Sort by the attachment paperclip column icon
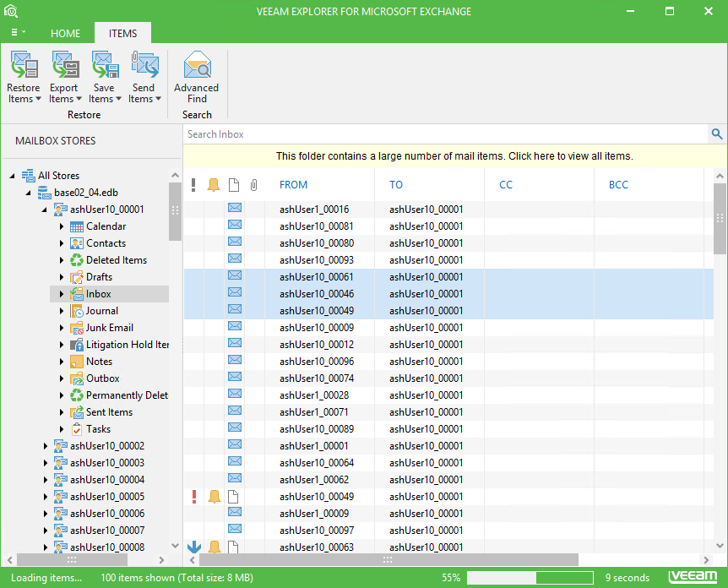Screen dimensions: 728x588 [x=253, y=185]
